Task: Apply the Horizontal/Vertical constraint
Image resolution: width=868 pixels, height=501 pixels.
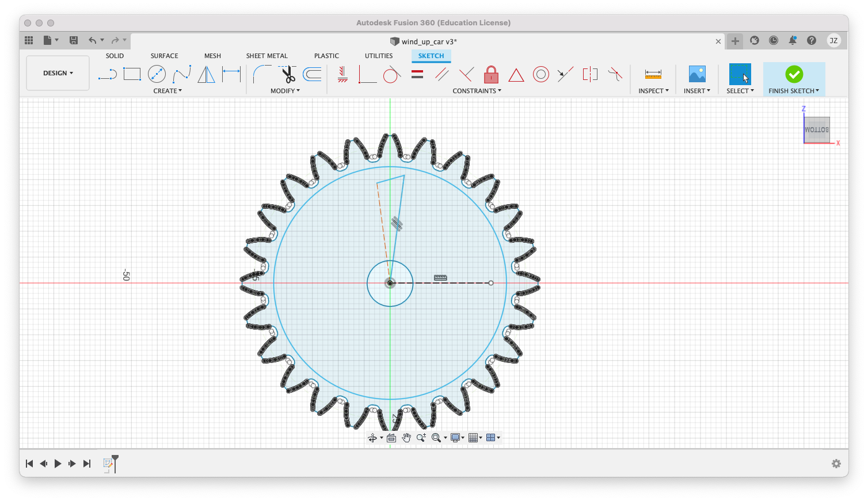Action: click(x=342, y=74)
